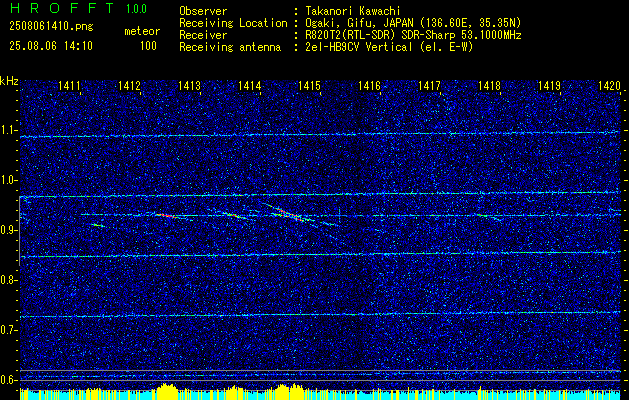Screen dimensions: 629x400
Task: Click the observer name Takanori Kawachi
Action: tap(351, 12)
